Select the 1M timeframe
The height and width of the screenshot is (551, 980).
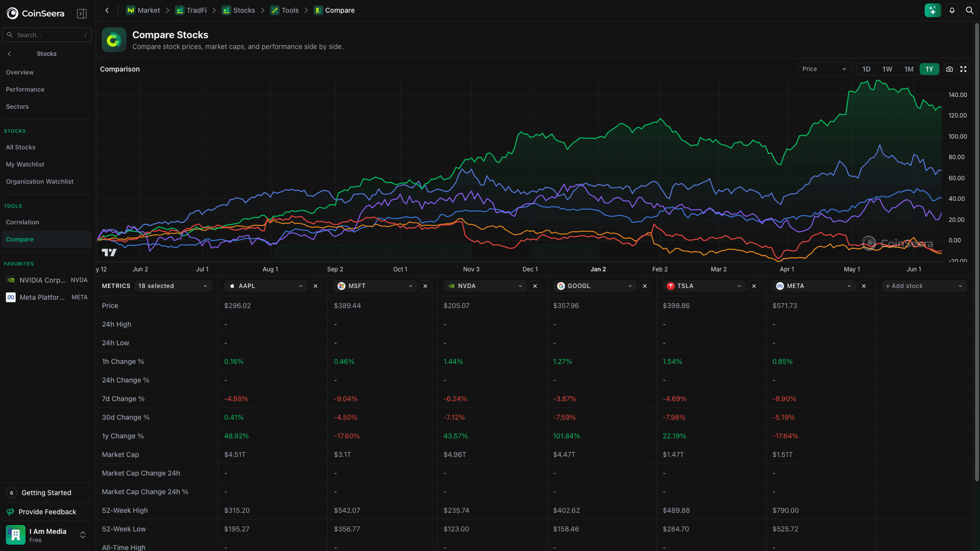[x=909, y=69]
